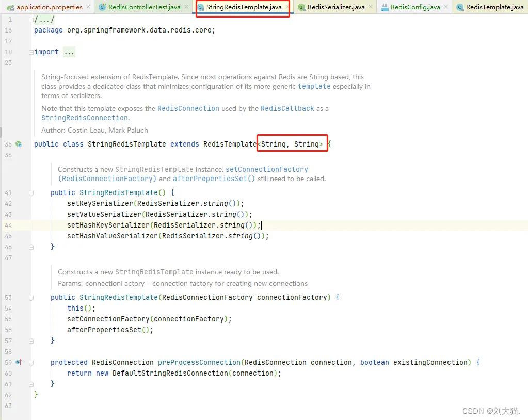Click line number 59 in the gutter
Image resolution: width=528 pixels, height=420 pixels.
click(x=8, y=362)
